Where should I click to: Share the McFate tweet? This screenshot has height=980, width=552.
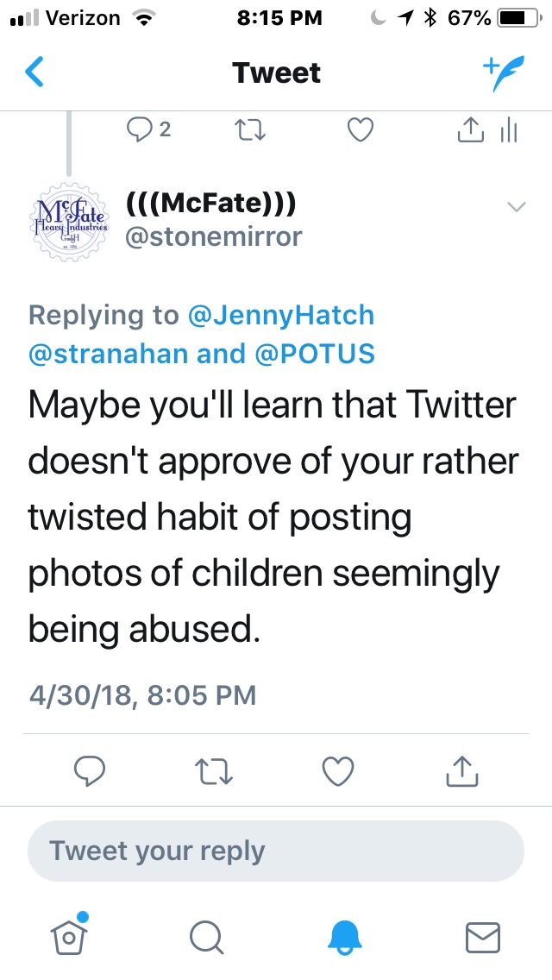pos(461,770)
